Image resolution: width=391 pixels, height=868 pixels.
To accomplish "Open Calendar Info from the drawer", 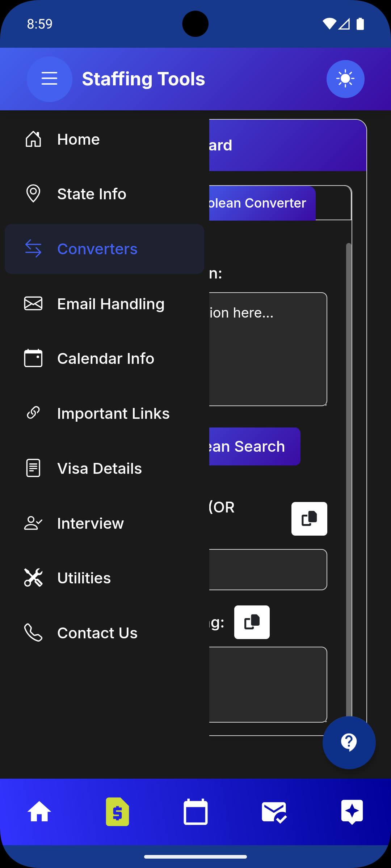I will coord(105,359).
